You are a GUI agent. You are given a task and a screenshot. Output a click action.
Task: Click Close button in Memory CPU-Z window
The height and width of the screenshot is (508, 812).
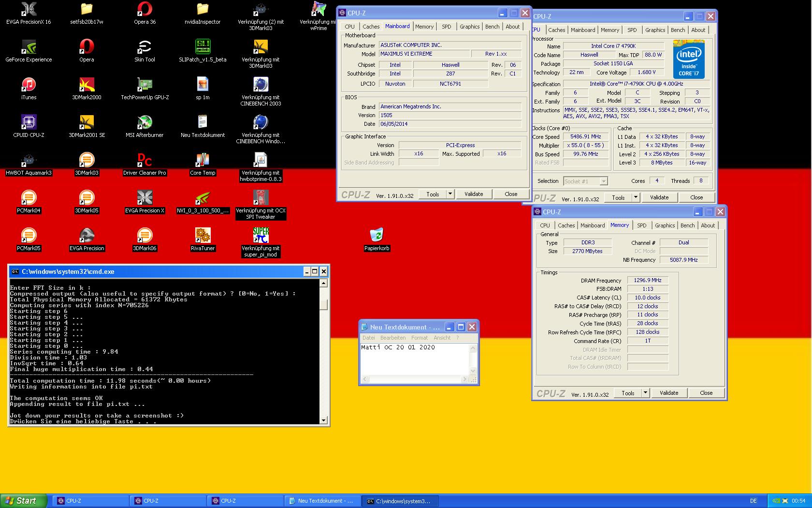coord(706,393)
